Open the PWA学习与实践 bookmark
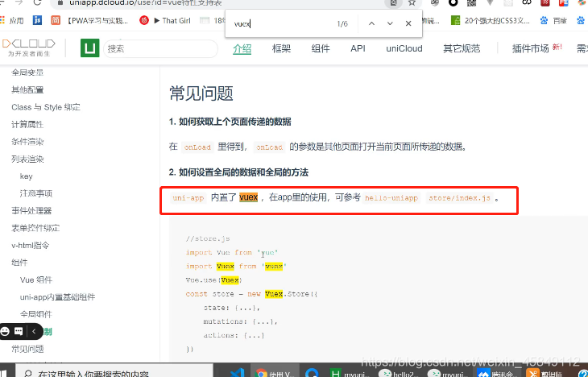This screenshot has height=377, width=588. click(98, 21)
